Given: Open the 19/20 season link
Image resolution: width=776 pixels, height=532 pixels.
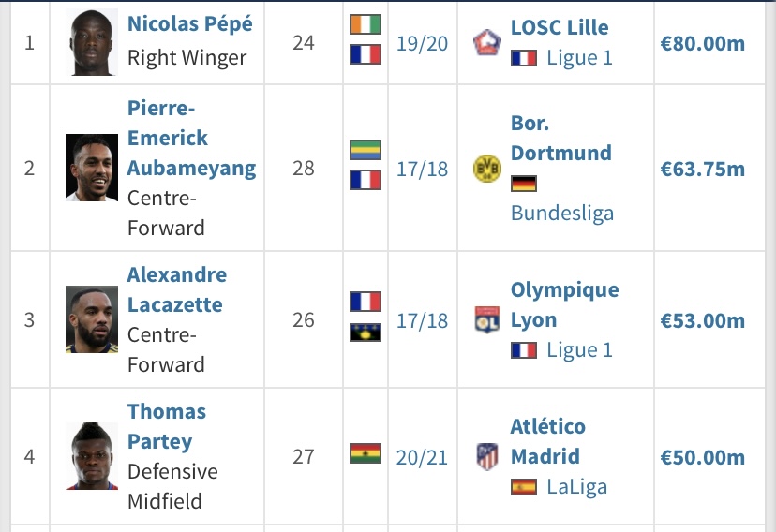Looking at the screenshot, I should [422, 44].
